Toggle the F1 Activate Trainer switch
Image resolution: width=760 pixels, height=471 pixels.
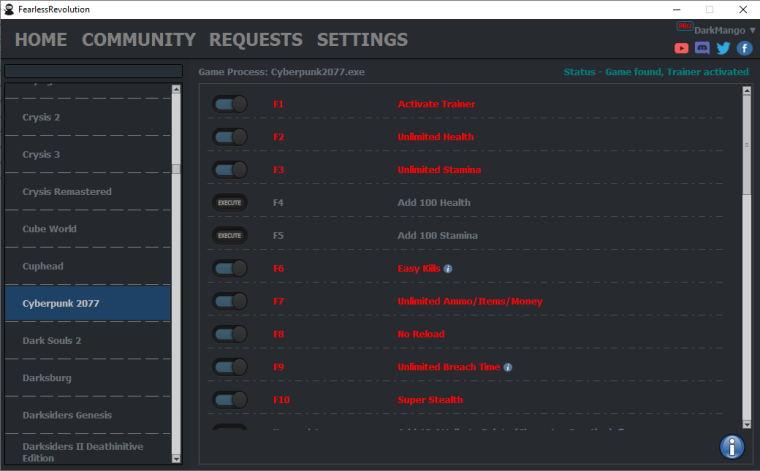pyautogui.click(x=230, y=104)
